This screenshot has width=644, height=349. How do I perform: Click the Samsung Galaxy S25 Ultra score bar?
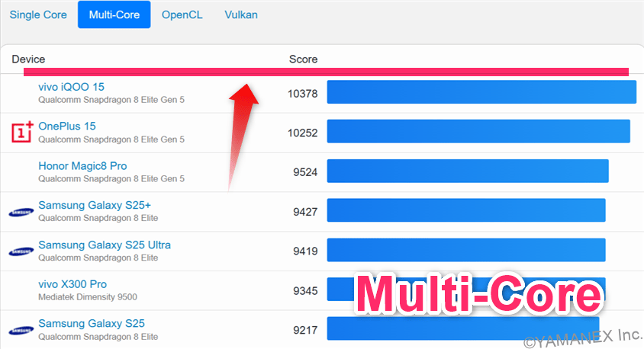pyautogui.click(x=466, y=250)
